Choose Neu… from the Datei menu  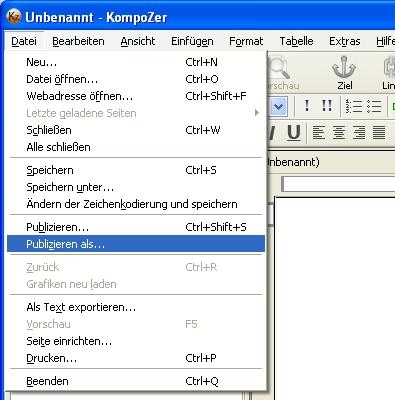point(136,62)
